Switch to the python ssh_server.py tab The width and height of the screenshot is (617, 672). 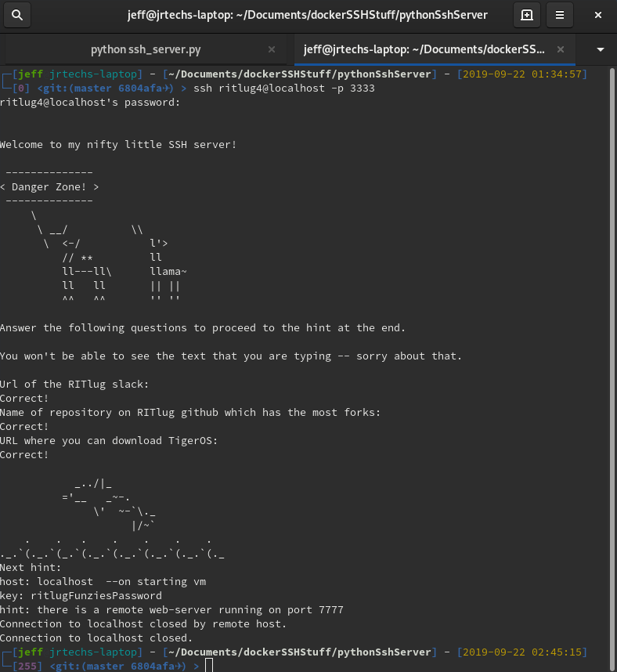(146, 49)
